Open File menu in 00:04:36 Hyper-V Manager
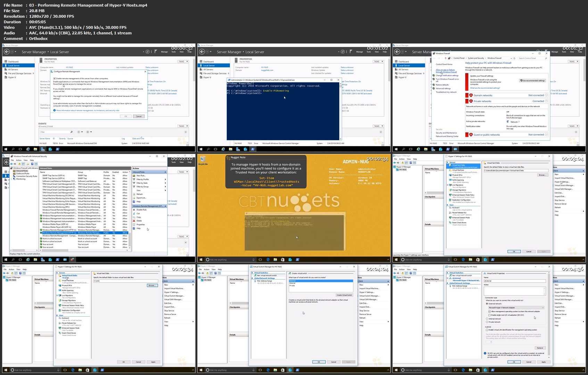The image size is (588, 375). coord(396,269)
